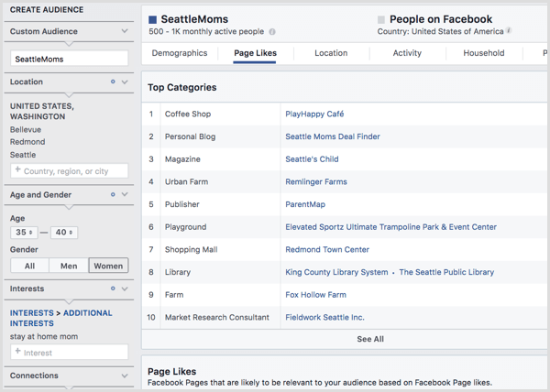Open the Seattle's Child link

(312, 159)
